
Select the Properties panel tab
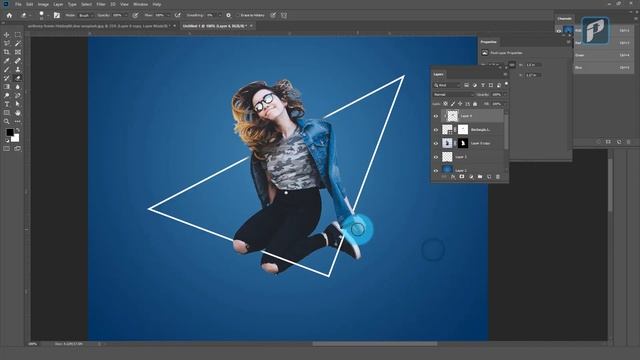pyautogui.click(x=488, y=42)
